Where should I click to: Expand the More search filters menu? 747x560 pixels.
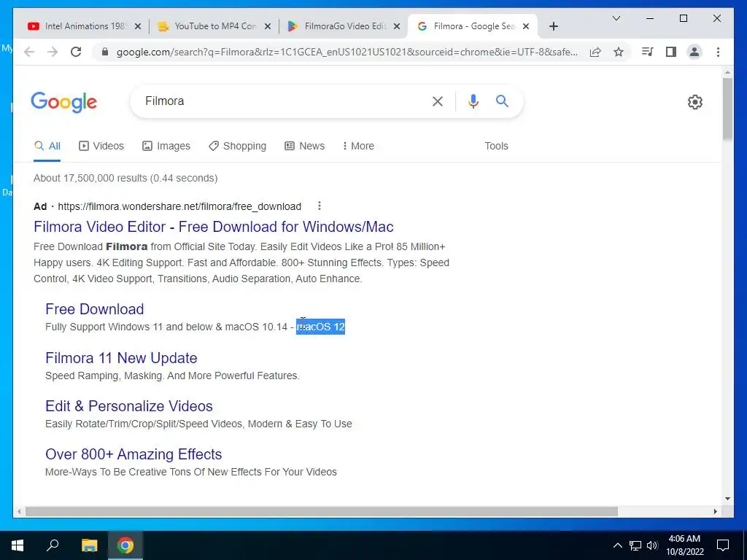coord(358,146)
